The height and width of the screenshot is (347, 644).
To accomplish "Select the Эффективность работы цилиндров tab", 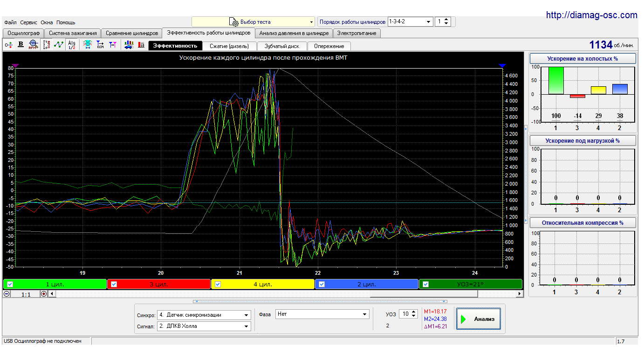I will 208,33.
